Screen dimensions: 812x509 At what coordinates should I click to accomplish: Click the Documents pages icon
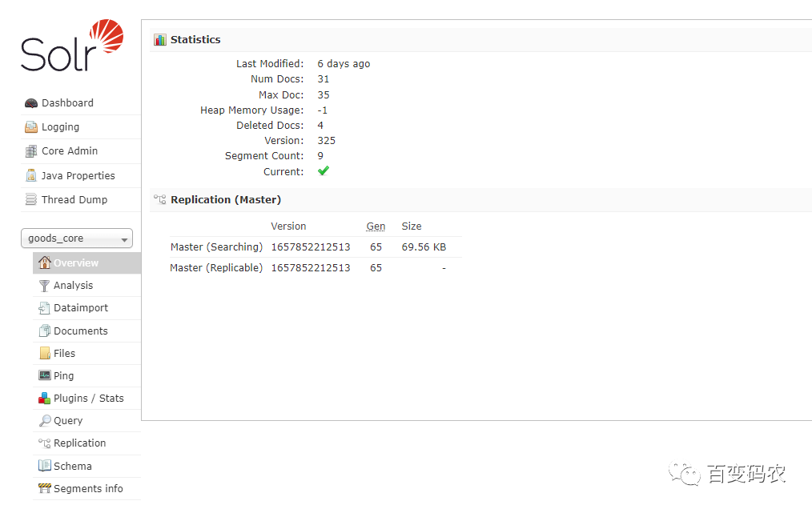pyautogui.click(x=45, y=331)
